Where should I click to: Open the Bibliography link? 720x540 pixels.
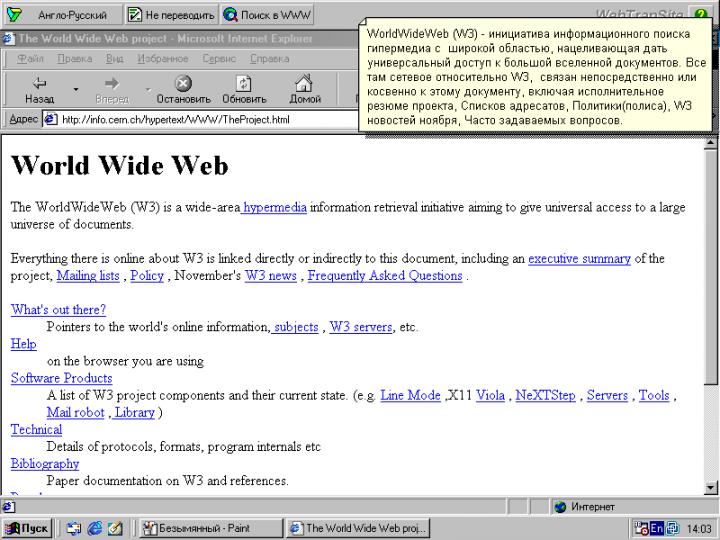45,464
